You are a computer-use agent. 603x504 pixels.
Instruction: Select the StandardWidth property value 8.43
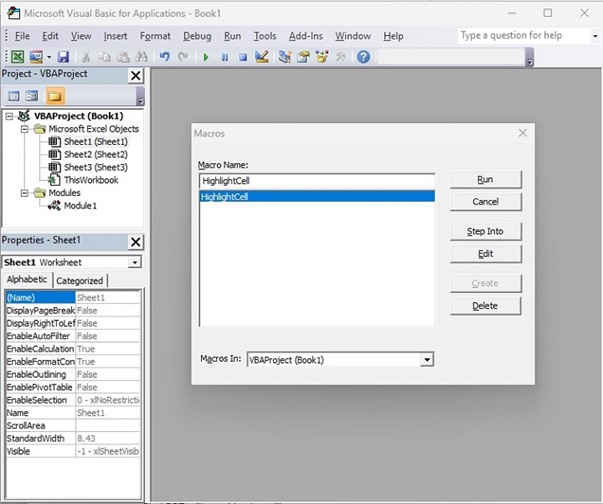point(108,438)
